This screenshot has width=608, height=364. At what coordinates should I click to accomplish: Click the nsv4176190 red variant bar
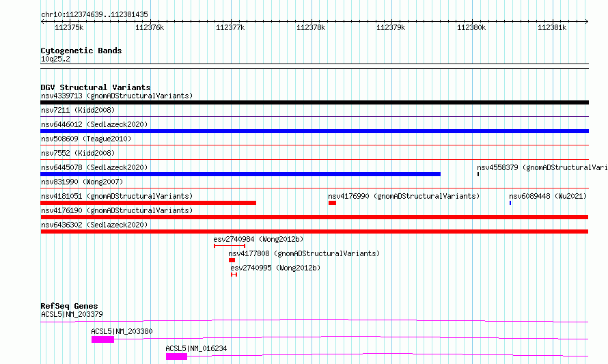[x=314, y=217]
